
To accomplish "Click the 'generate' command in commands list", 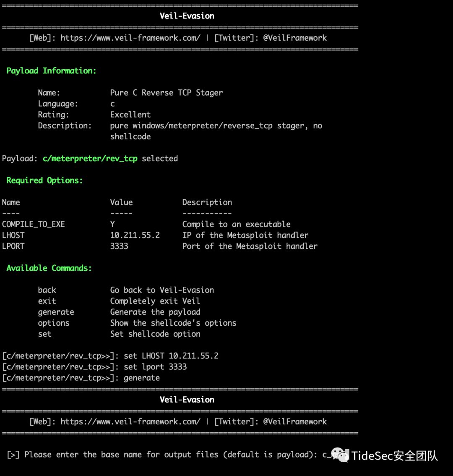I will point(56,312).
